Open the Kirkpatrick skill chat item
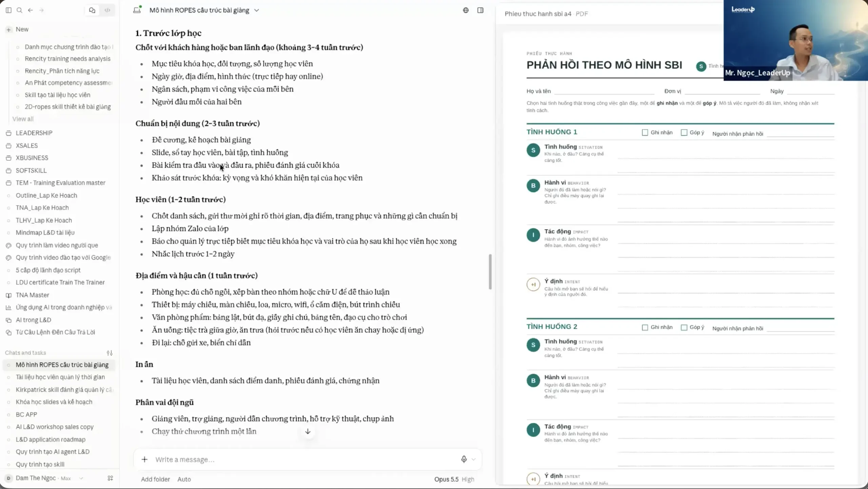Image resolution: width=868 pixels, height=489 pixels. [64, 390]
